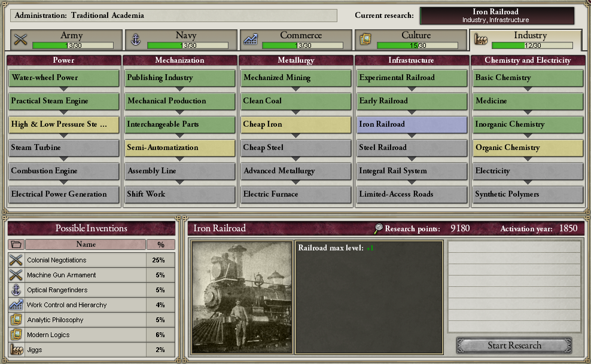
Task: Sort inventions by Name column
Action: pyautogui.click(x=86, y=244)
